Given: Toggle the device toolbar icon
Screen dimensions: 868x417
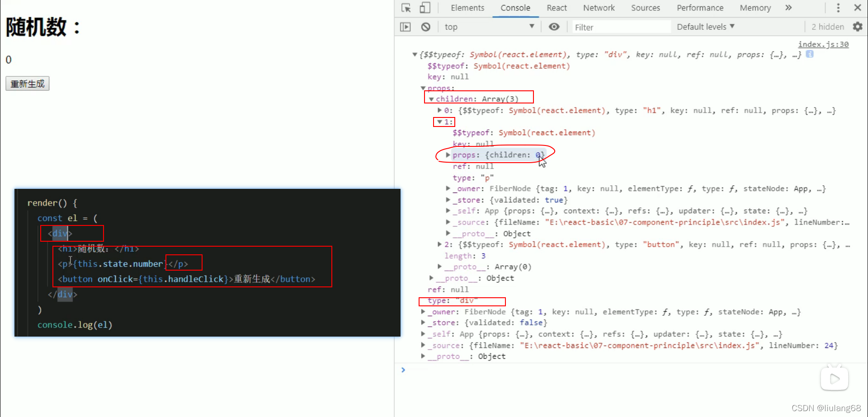Looking at the screenshot, I should [x=425, y=8].
